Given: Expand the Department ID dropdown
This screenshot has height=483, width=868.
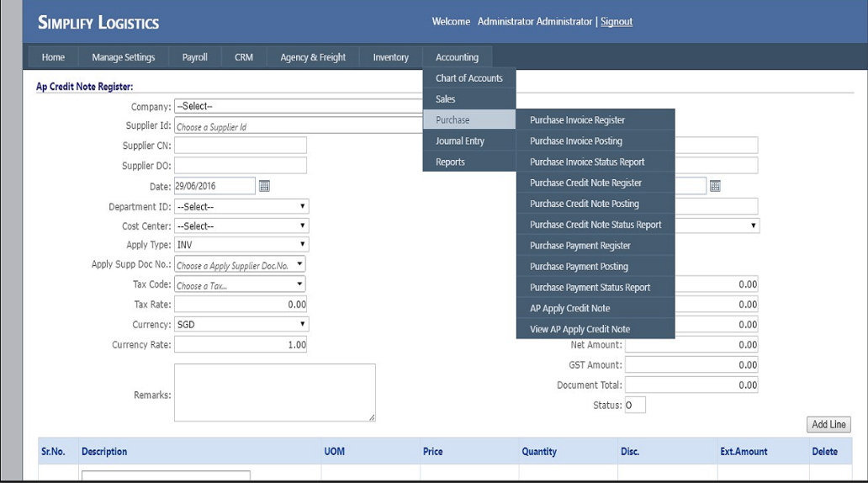Looking at the screenshot, I should click(241, 206).
